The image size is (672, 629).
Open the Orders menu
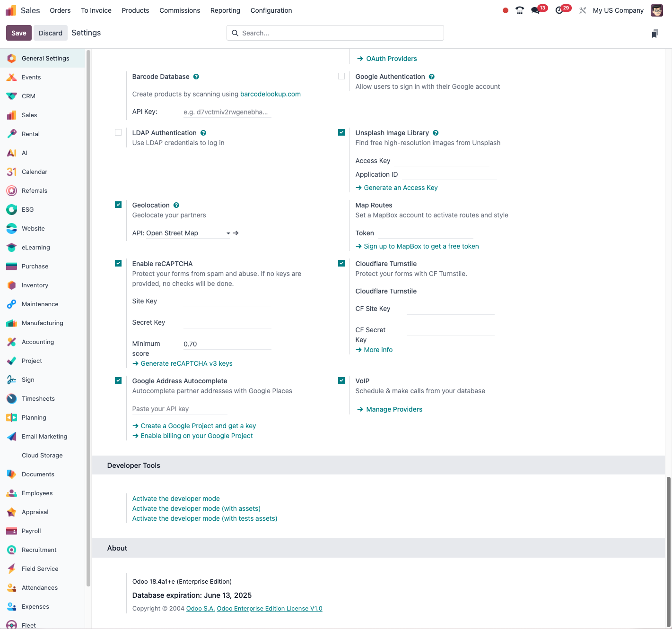pyautogui.click(x=60, y=10)
